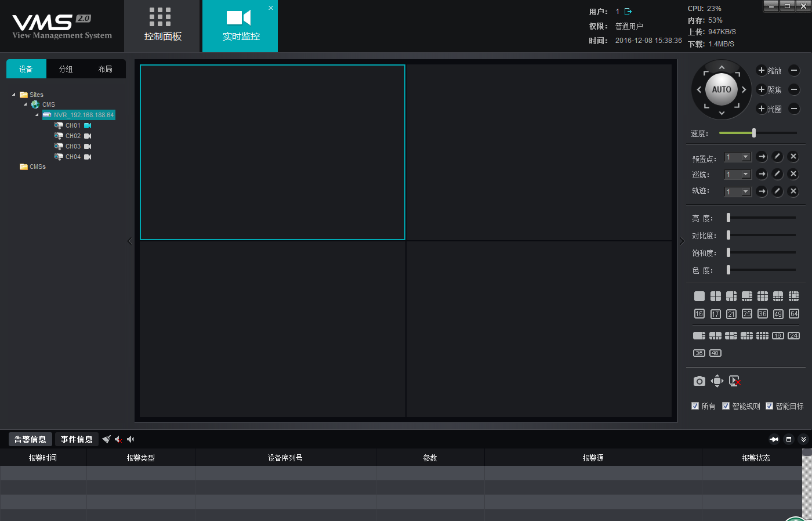Collapse the NVR_192.168.188.64 node arrow
Screen dimensions: 812x521
(37, 115)
